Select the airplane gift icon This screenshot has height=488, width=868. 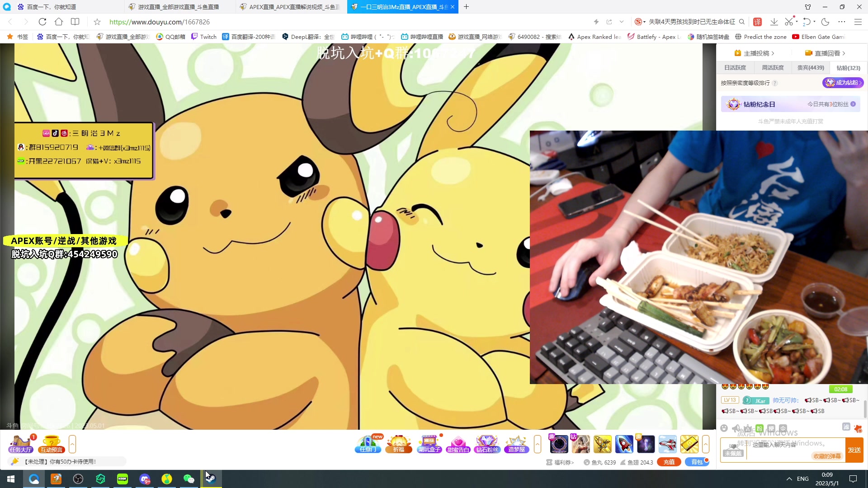click(x=667, y=444)
